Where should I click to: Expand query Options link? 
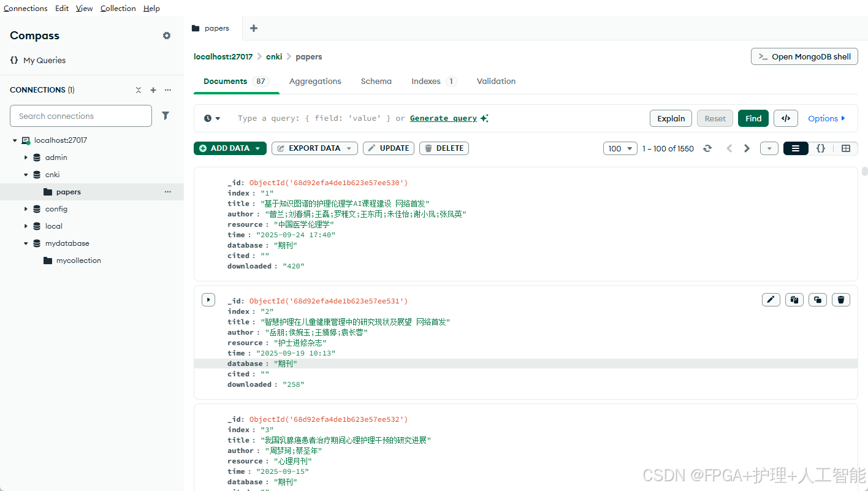click(826, 118)
